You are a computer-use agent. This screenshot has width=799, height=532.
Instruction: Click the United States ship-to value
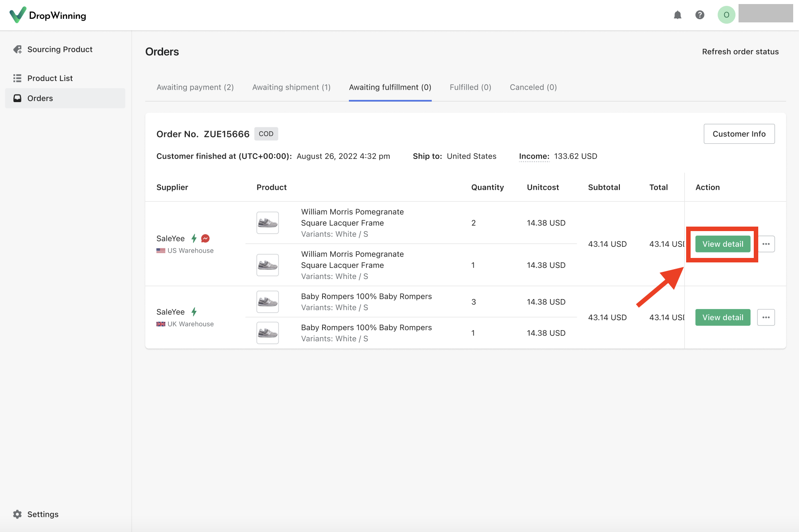pos(472,156)
